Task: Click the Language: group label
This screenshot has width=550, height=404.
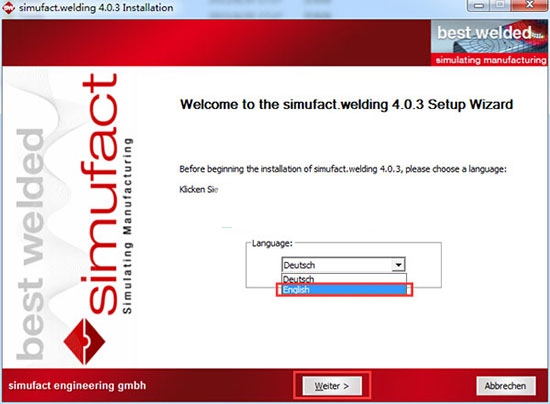Action: 272,243
